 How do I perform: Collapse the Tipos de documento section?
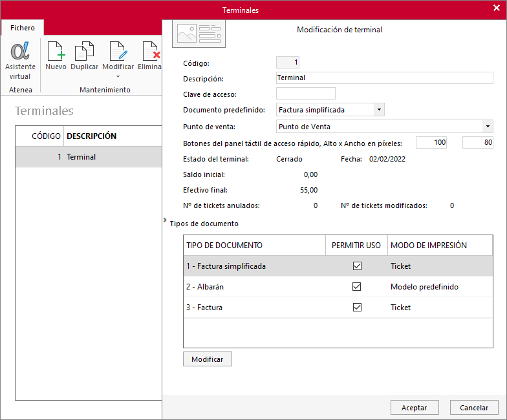166,220
